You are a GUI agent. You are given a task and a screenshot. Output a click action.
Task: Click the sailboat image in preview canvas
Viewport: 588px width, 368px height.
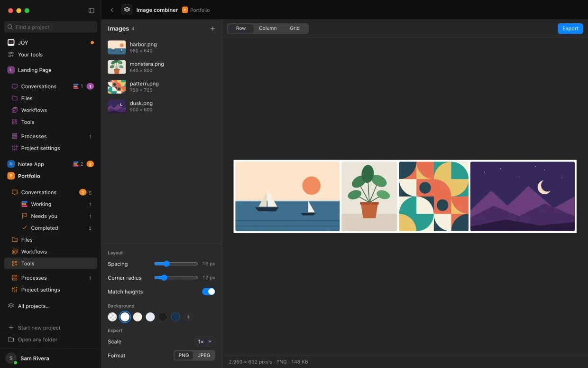pos(287,197)
